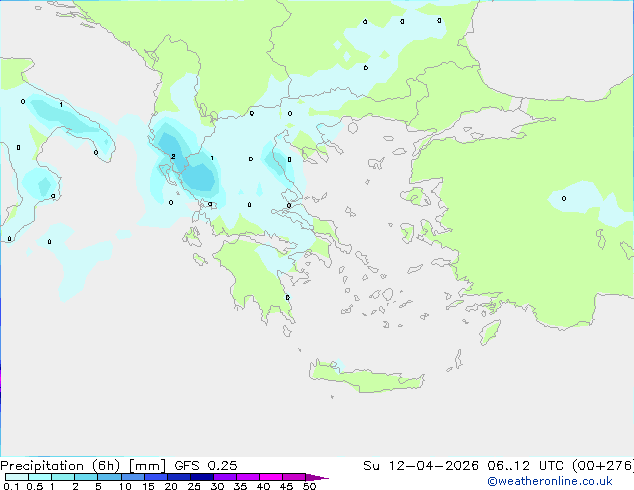Pick the 15–20 mm legend swatch
634x490 pixels.
click(x=156, y=477)
